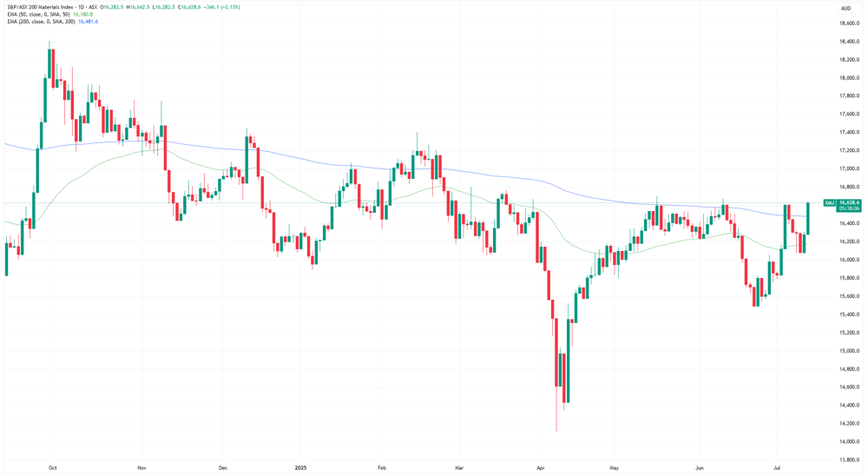868x476 pixels.
Task: Click the Jul label on time axis
Action: (778, 467)
